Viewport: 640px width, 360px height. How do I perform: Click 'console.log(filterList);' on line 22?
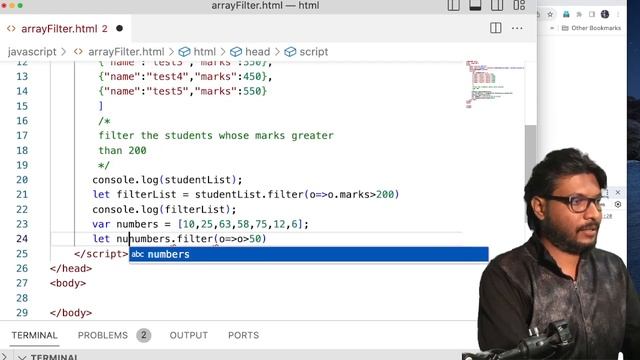[x=164, y=209]
